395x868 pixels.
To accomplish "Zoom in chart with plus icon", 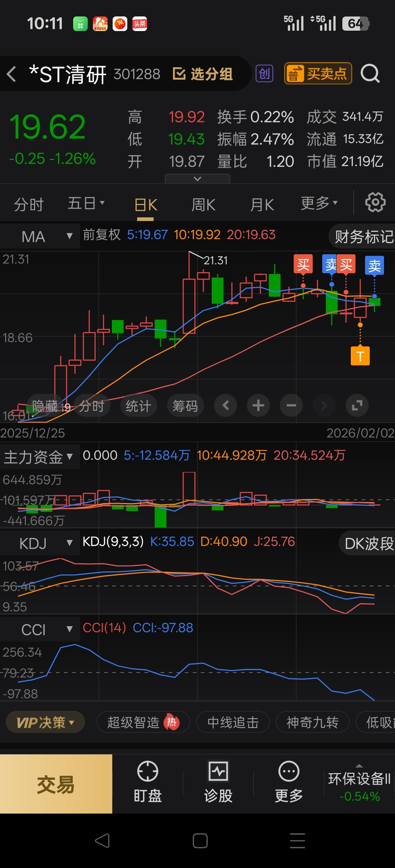I will (x=258, y=406).
